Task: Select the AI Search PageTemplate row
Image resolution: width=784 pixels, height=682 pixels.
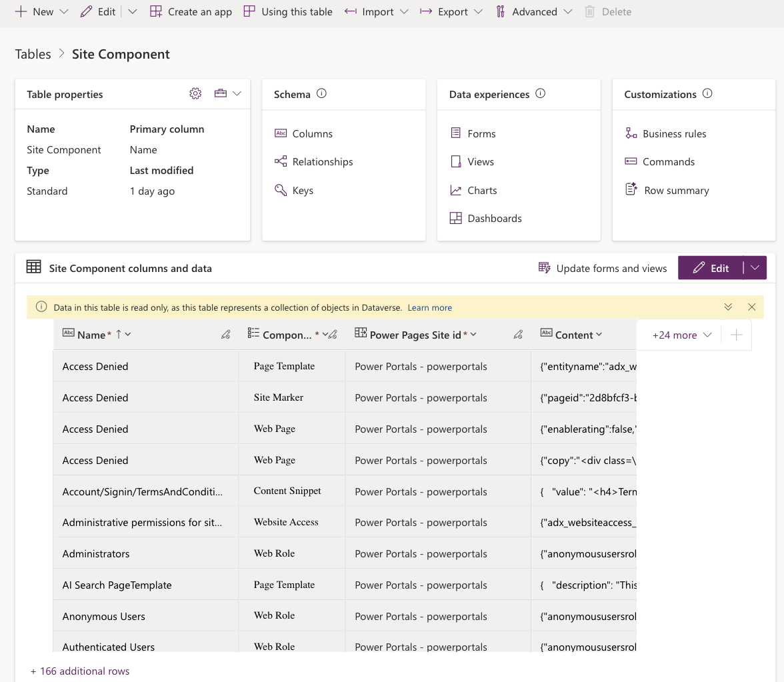Action: click(x=117, y=585)
